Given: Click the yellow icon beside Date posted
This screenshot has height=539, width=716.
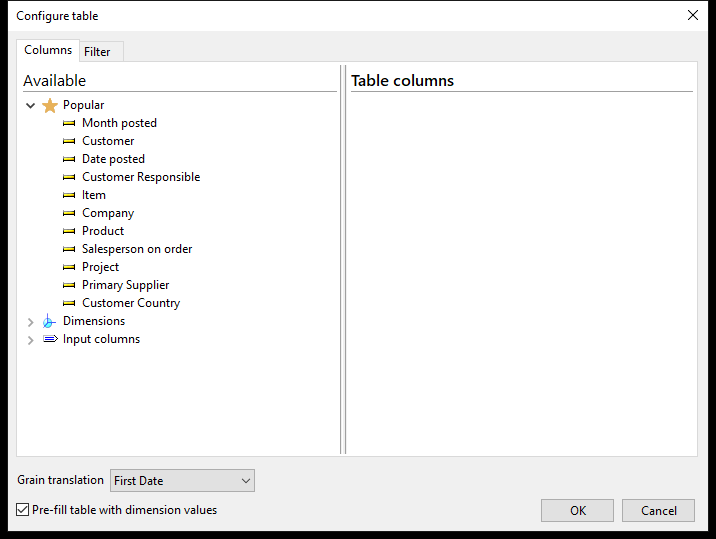Looking at the screenshot, I should pos(69,159).
